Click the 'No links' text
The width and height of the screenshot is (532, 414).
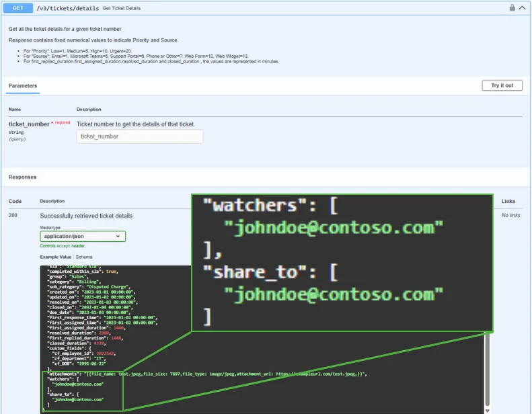[x=510, y=215]
